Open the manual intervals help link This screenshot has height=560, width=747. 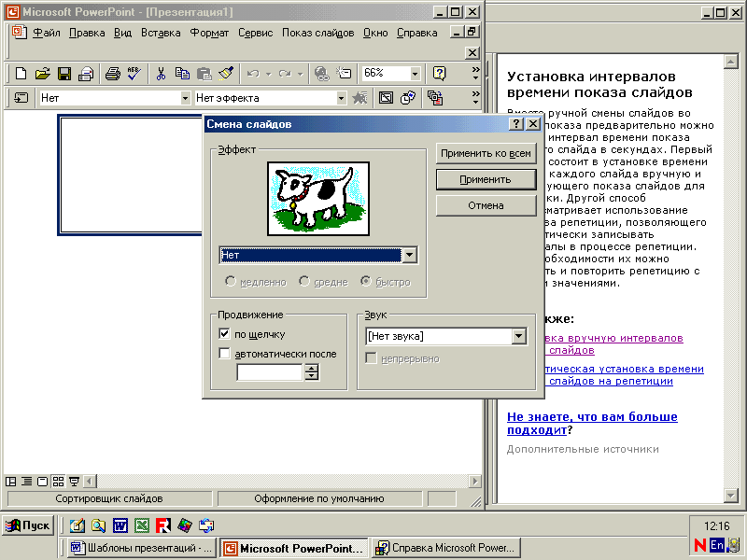[x=614, y=343]
